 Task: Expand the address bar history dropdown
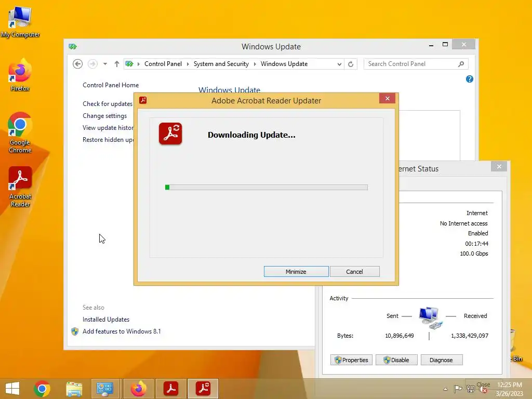click(x=339, y=64)
